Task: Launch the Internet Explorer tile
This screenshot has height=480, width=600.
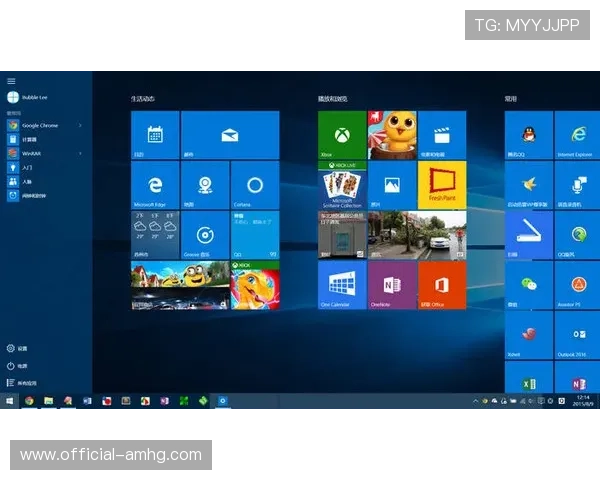Action: 577,135
